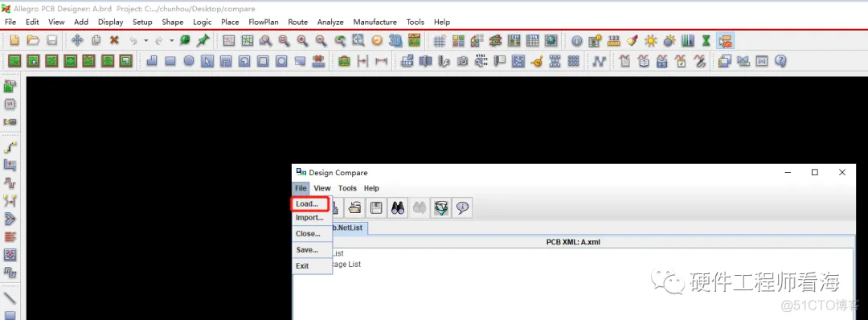
Task: Click the highlight brush icon
Action: [x=633, y=40]
